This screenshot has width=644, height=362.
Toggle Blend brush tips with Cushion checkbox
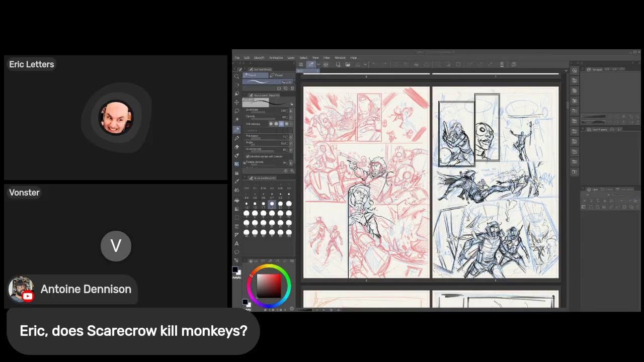coord(247,156)
